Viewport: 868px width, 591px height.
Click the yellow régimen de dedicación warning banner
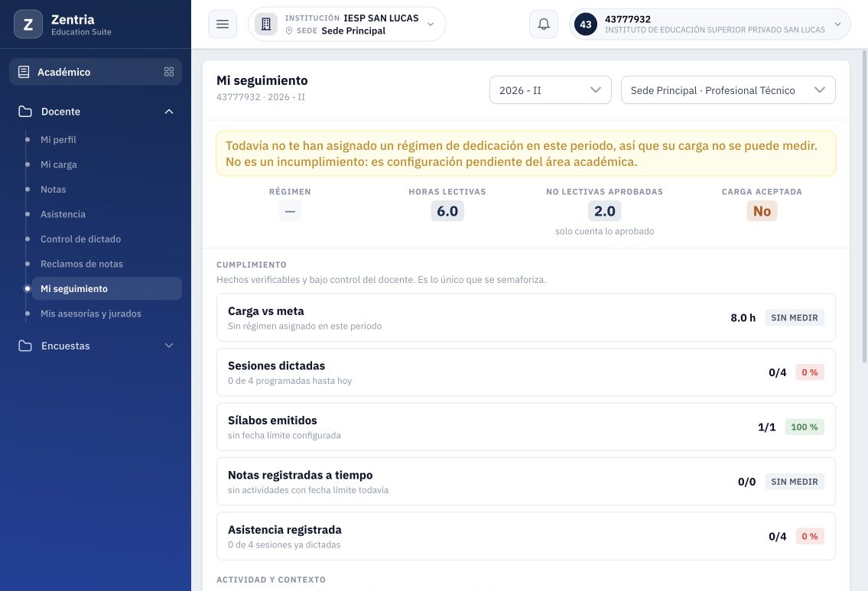coord(526,154)
